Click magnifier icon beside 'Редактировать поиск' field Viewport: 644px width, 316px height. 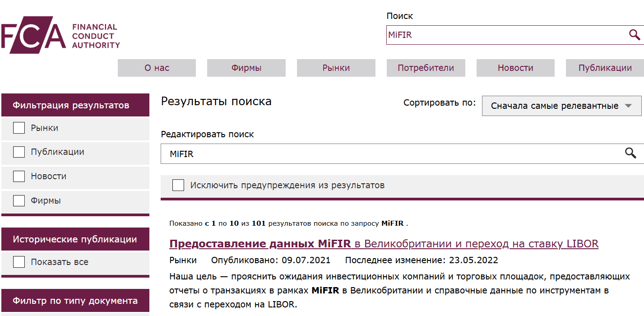pyautogui.click(x=630, y=153)
